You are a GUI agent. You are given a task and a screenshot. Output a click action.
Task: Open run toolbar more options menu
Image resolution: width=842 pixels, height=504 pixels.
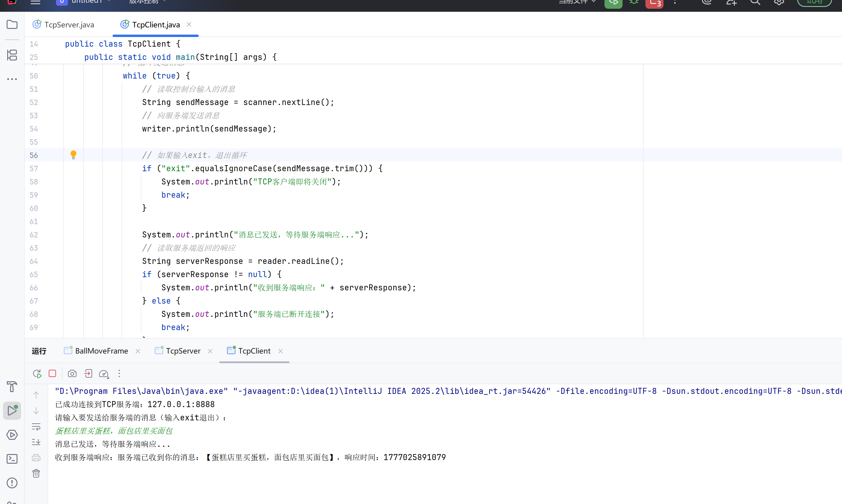pyautogui.click(x=119, y=374)
